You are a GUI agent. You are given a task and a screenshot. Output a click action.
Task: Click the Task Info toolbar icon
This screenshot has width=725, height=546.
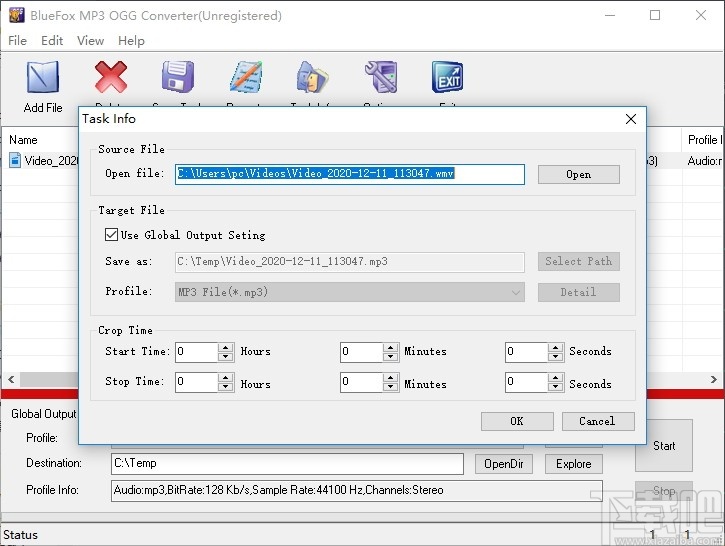pyautogui.click(x=313, y=77)
